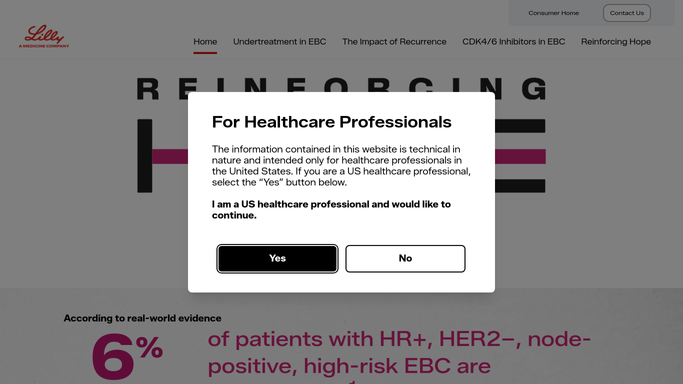Click bold US healthcare professional statement
Viewport: 683px width, 384px height.
pyautogui.click(x=331, y=210)
